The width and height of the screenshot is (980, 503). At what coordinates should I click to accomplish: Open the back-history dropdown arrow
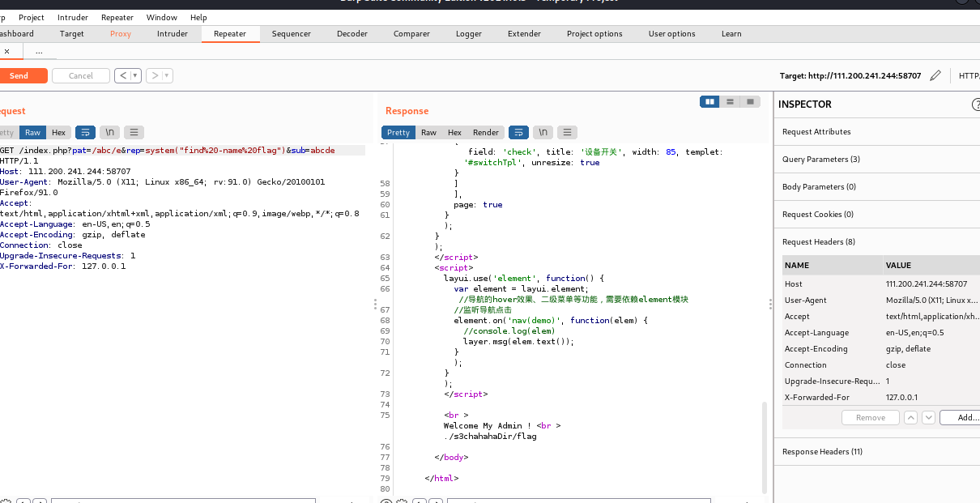point(135,75)
